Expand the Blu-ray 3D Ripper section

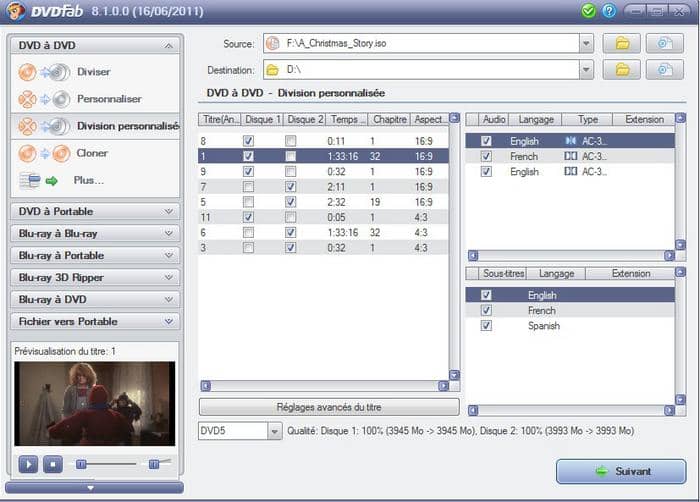pyautogui.click(x=168, y=277)
